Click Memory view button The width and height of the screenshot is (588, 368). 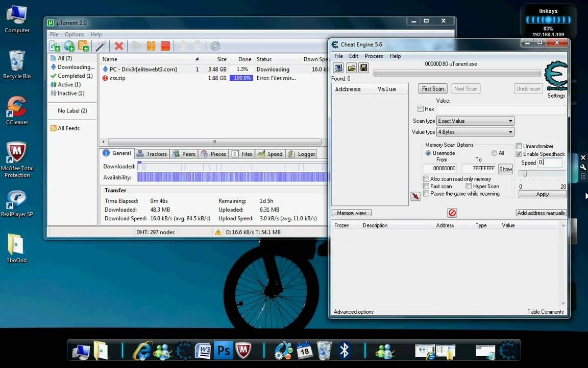pos(351,213)
